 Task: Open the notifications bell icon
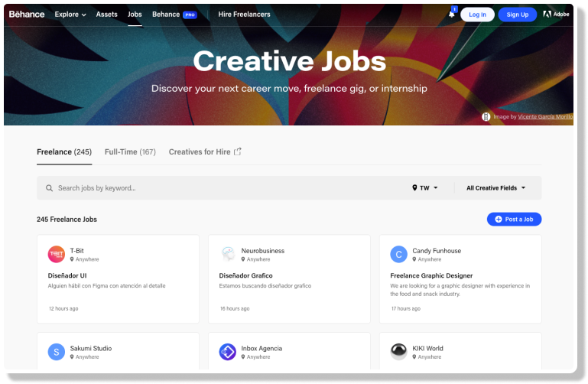tap(452, 15)
